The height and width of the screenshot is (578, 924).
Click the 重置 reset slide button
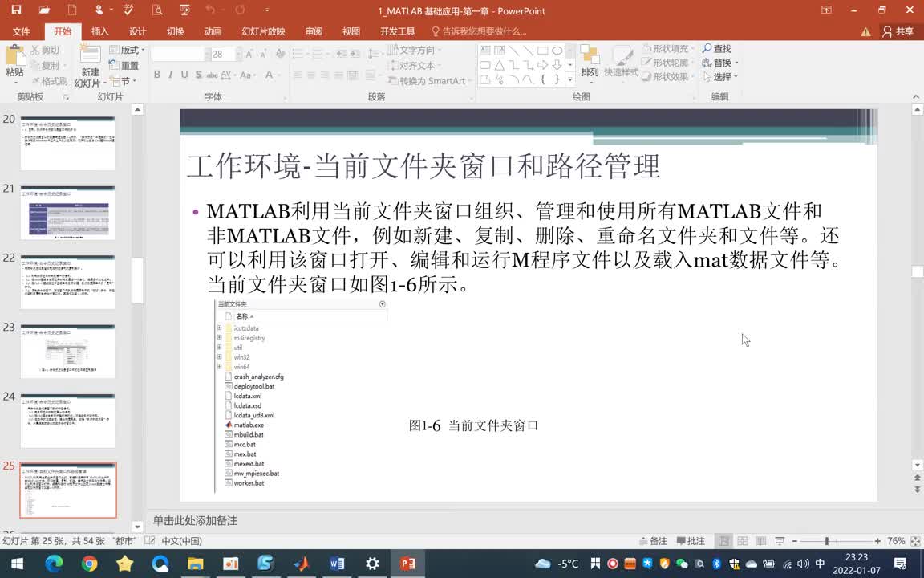pos(124,66)
